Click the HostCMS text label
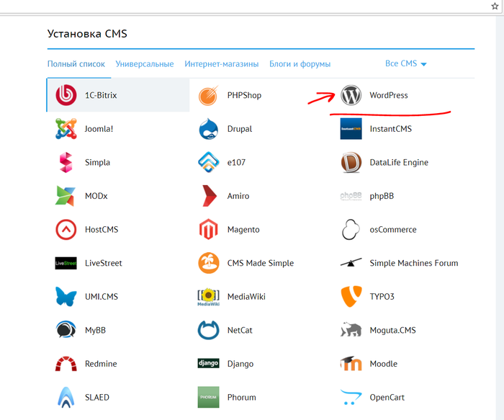This screenshot has height=420, width=504. click(x=102, y=230)
